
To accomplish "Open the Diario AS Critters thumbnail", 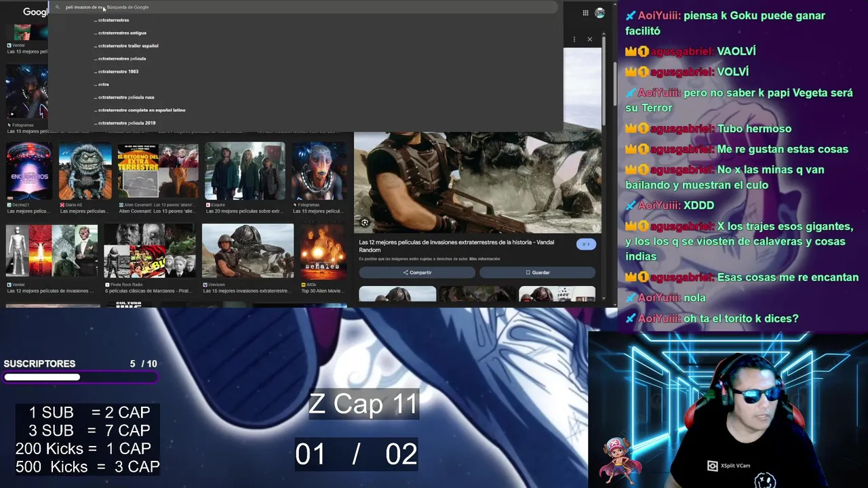I will [x=85, y=171].
